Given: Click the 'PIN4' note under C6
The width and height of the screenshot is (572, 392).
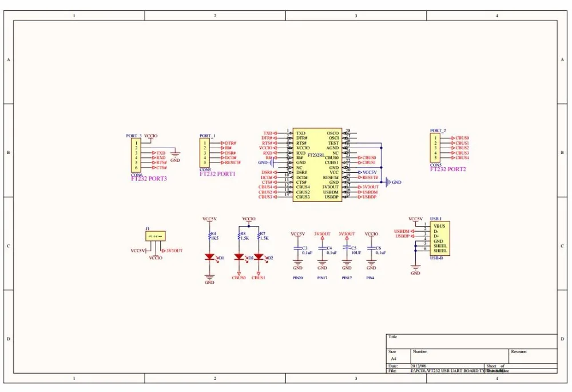Looking at the screenshot, I should click(x=370, y=278).
